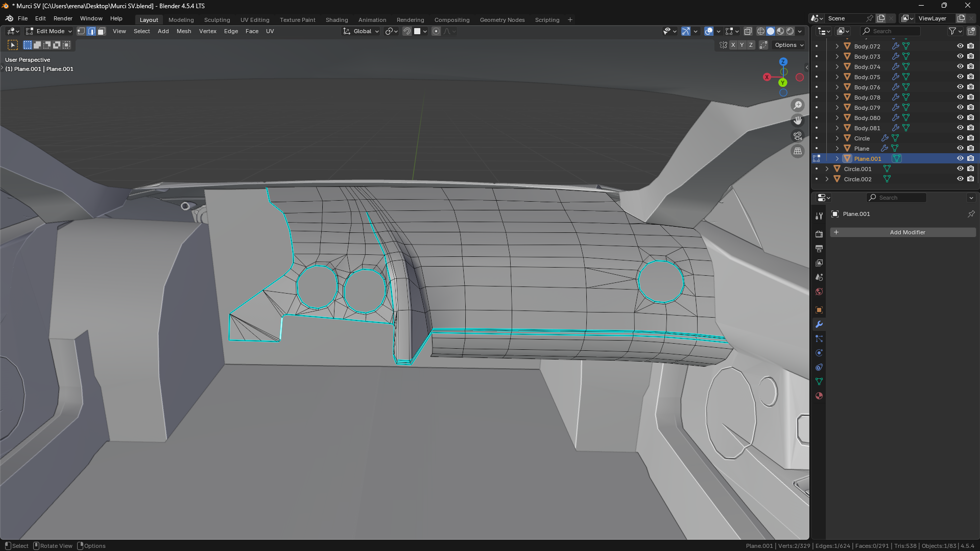Toggle camera view in the viewport
Viewport: 980px width, 551px height.
point(797,136)
